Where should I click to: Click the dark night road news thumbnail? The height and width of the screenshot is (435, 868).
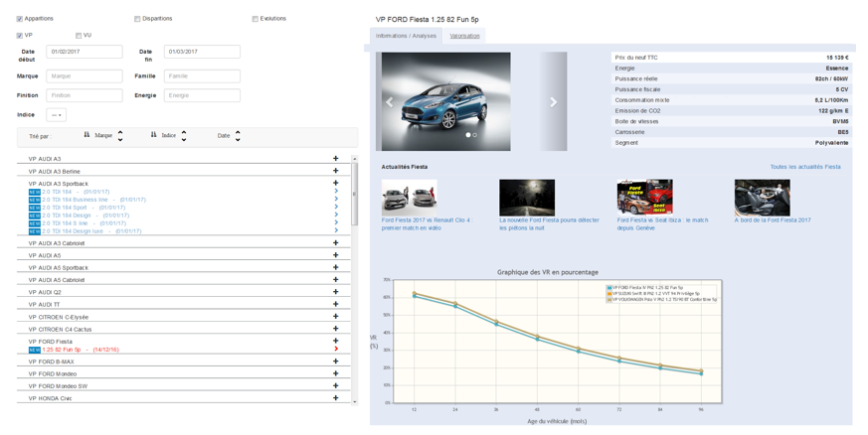527,198
